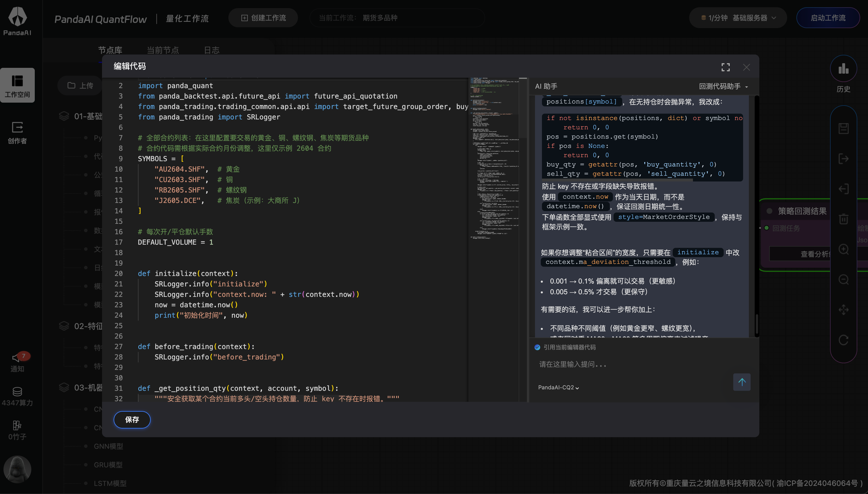This screenshot has width=868, height=494.
Task: Open the 回测代码助手 assistant dropdown
Action: (x=723, y=86)
